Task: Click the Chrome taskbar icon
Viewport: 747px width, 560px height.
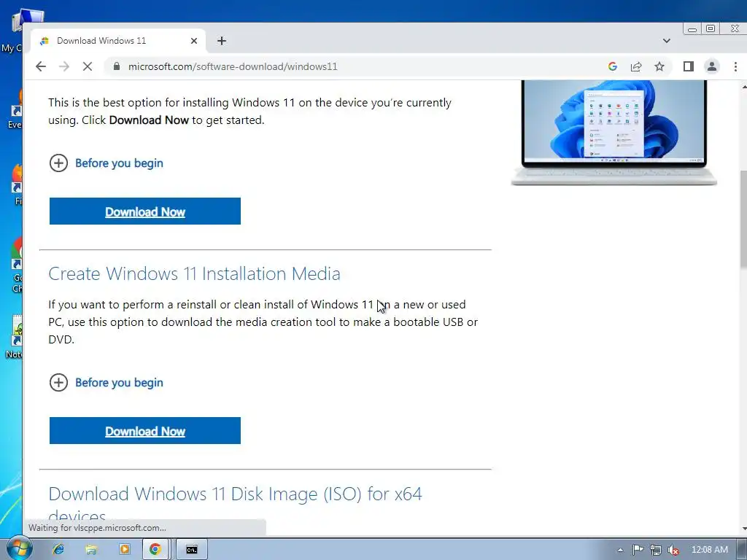Action: click(155, 550)
